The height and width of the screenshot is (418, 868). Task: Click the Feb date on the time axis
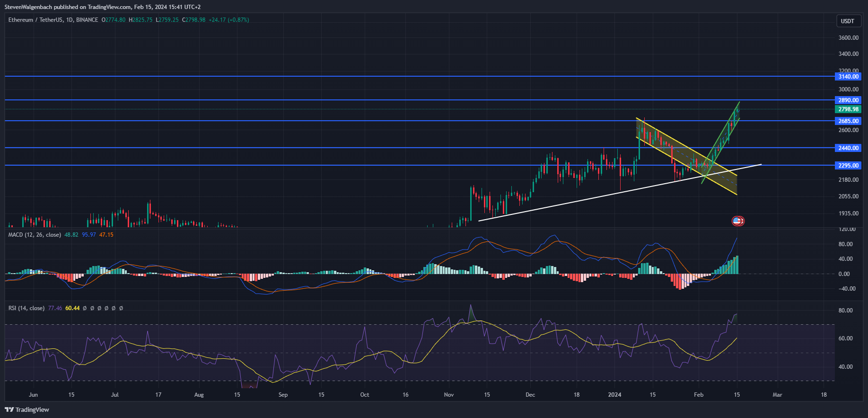[699, 395]
